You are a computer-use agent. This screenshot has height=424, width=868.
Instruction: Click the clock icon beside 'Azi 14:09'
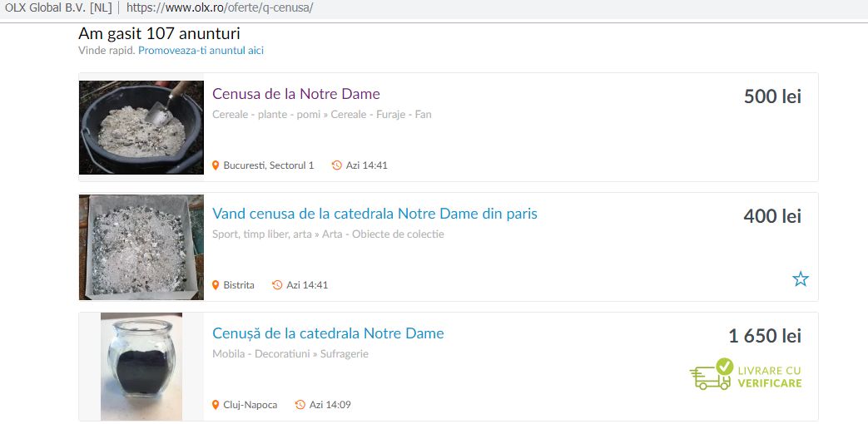pos(300,405)
